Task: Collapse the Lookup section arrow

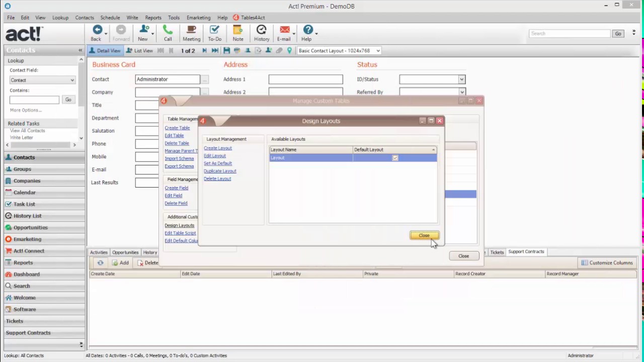Action: [81, 60]
